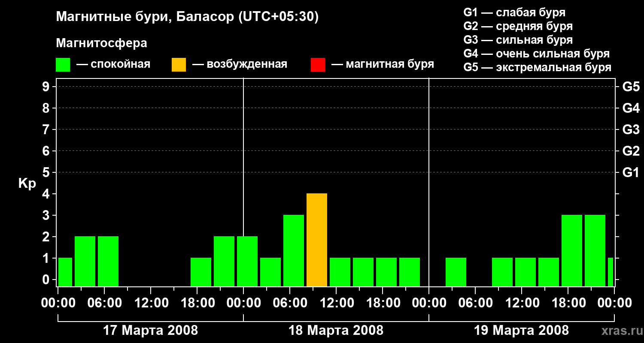Pick the isolated Kp 1 bar before 06:00 on 19 March
This screenshot has height=343, width=644.
pos(456,272)
